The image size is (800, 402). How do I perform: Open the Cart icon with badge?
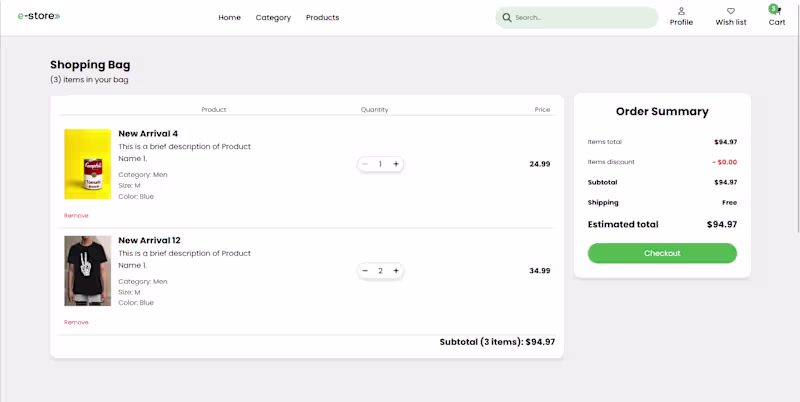coord(776,10)
